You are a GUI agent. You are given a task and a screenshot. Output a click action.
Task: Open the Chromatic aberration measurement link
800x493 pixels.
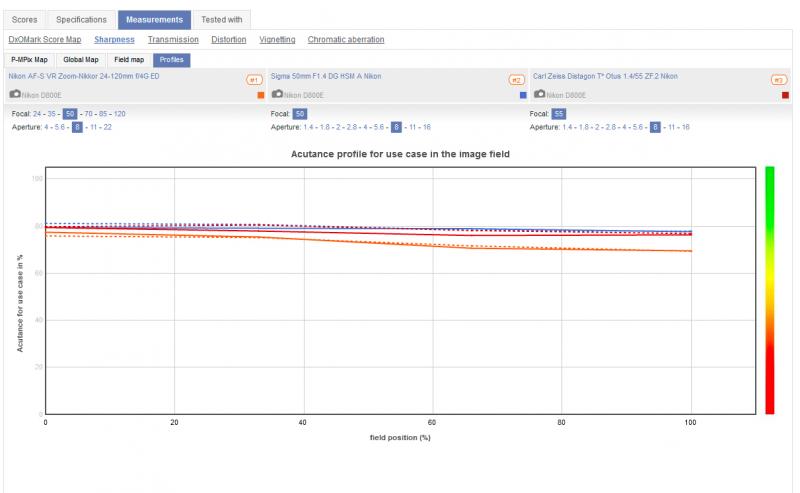(x=345, y=40)
